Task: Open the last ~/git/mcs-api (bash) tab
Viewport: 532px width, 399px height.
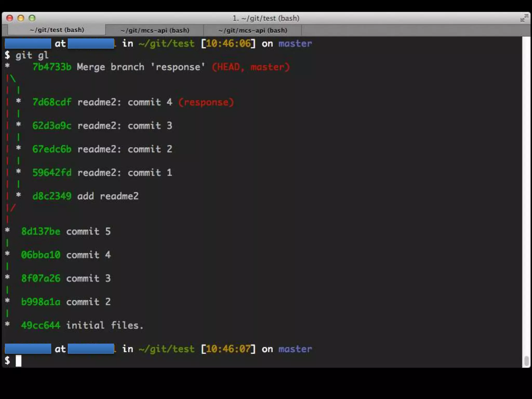Action: click(252, 30)
